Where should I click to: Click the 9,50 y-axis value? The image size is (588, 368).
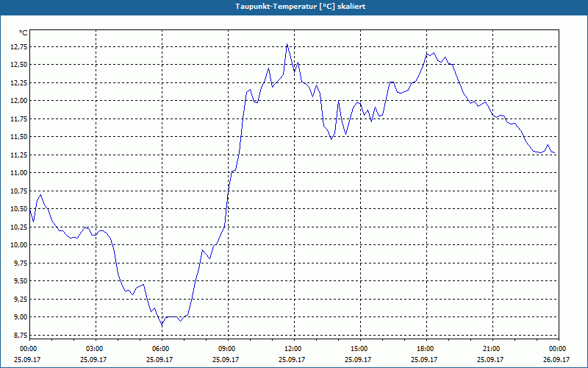tap(22, 281)
